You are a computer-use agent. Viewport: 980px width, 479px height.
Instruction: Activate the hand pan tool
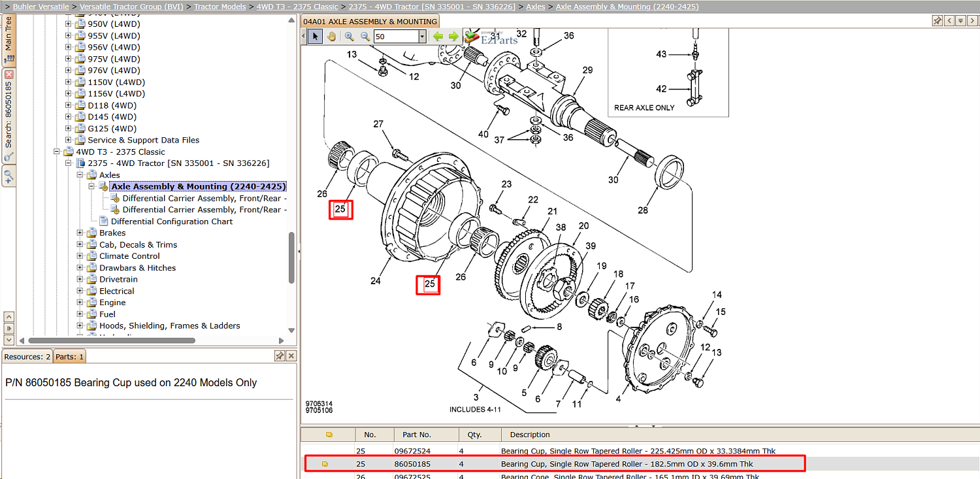click(x=331, y=37)
